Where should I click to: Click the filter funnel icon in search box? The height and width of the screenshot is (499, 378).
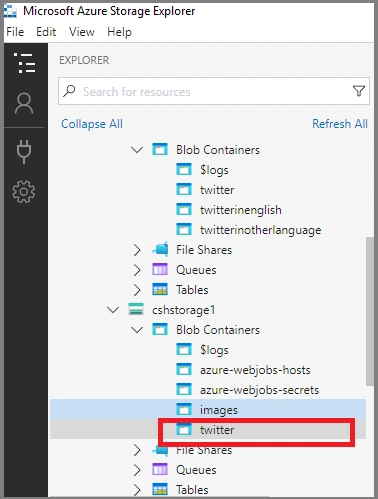pos(359,91)
